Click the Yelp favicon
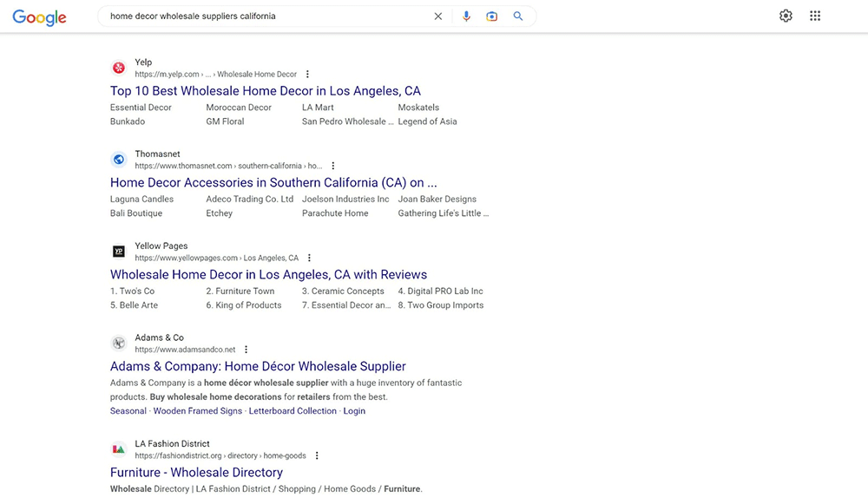 (119, 68)
